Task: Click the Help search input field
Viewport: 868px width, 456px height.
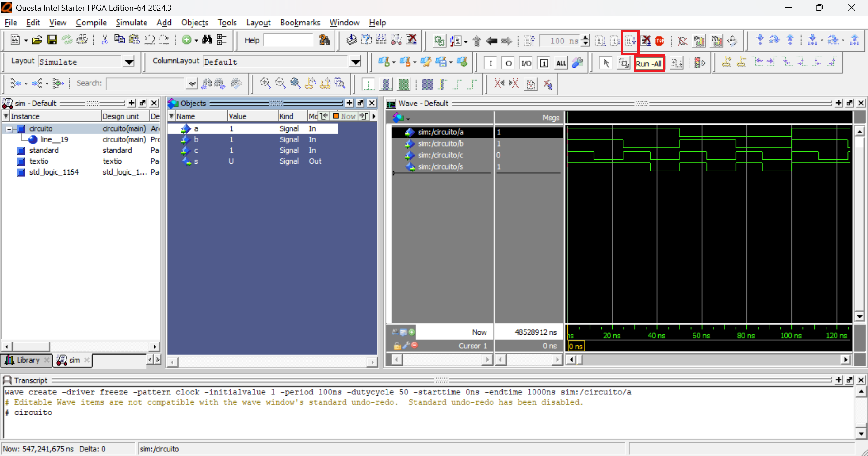Action: point(288,40)
